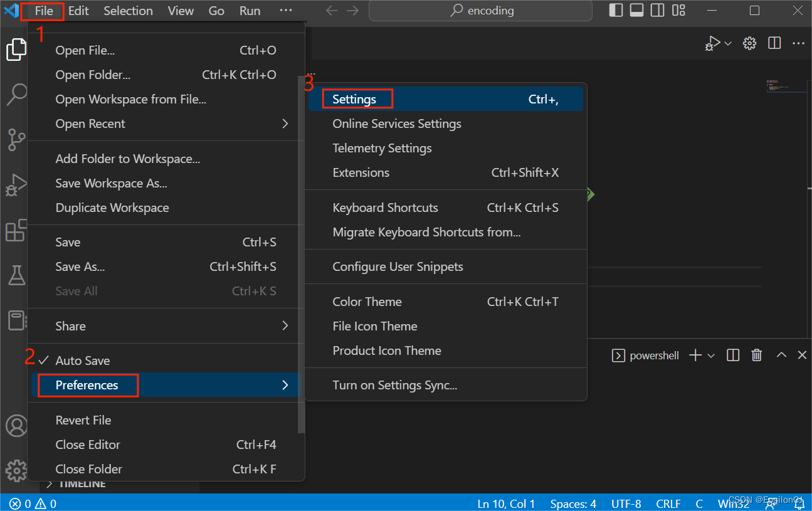Select Save As... in File menu
The width and height of the screenshot is (812, 511).
165,266
